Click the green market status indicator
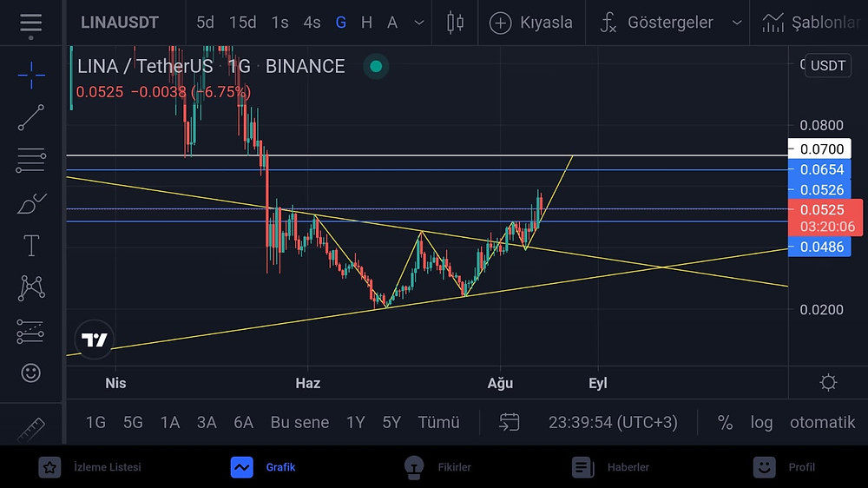Image resolution: width=868 pixels, height=488 pixels. click(x=376, y=67)
